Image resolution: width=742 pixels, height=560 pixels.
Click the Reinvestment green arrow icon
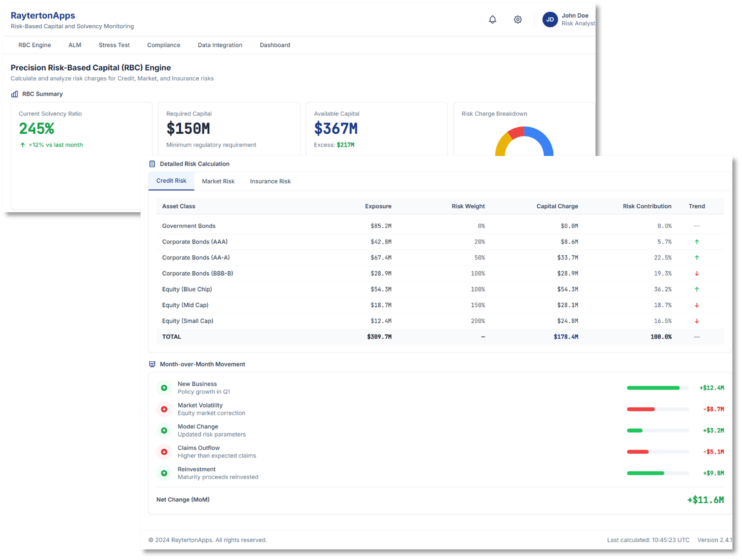[164, 473]
